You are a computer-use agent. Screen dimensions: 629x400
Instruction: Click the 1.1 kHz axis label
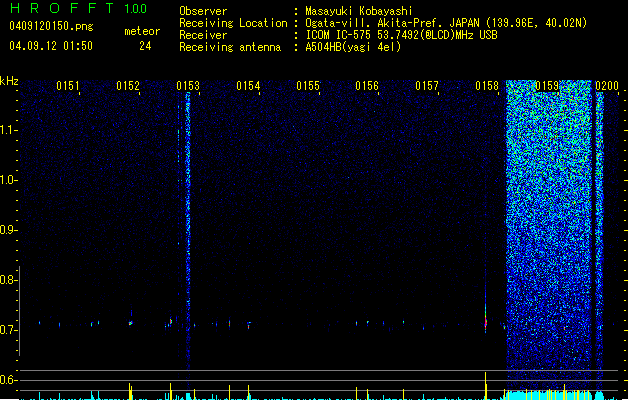point(8,130)
